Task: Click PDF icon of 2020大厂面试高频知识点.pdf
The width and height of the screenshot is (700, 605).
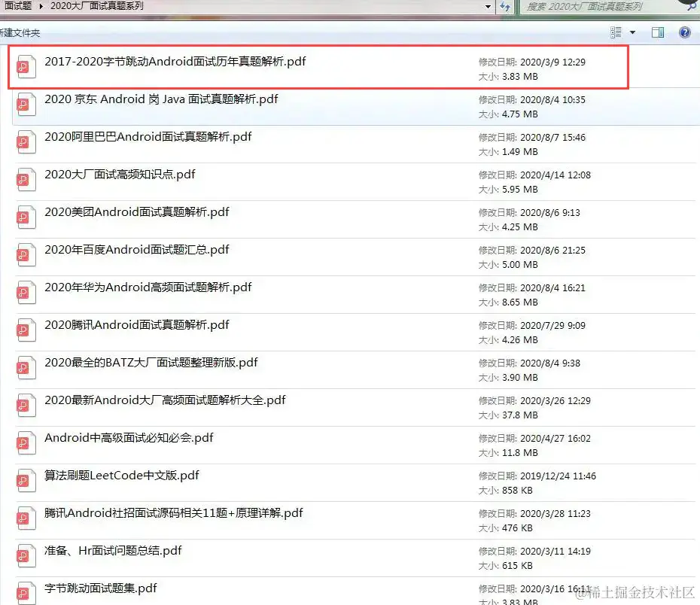Action: point(26,179)
